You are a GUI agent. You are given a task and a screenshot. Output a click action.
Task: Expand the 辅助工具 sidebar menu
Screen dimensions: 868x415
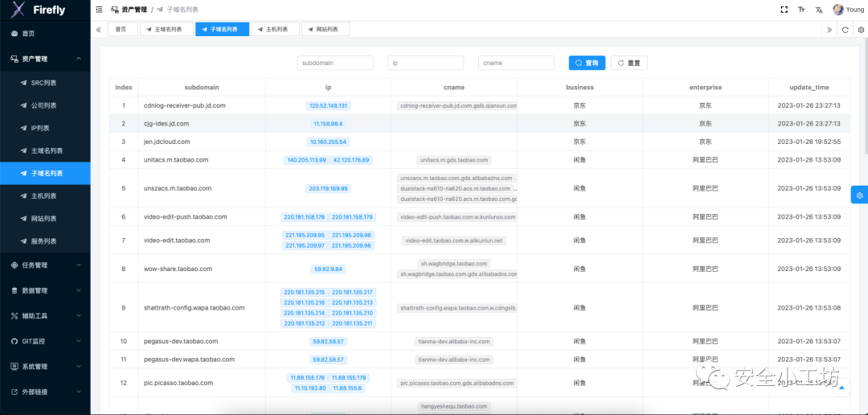pos(45,316)
